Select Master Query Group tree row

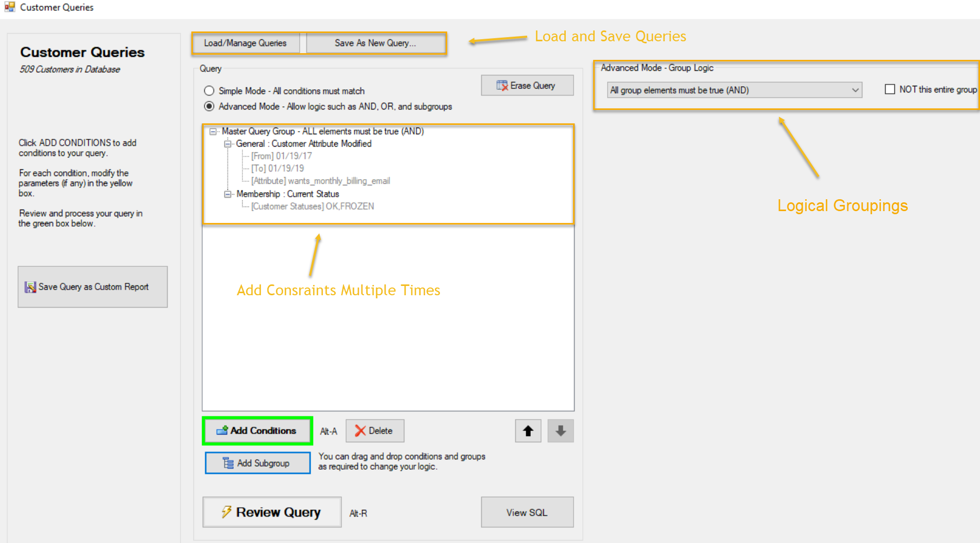pyautogui.click(x=323, y=132)
